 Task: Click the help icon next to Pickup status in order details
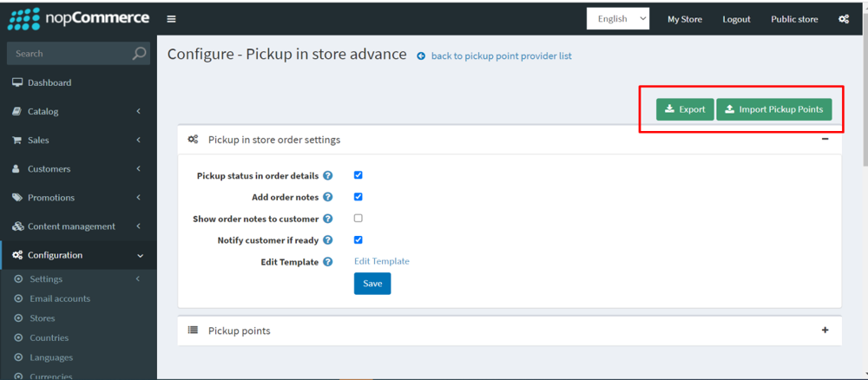(x=328, y=176)
